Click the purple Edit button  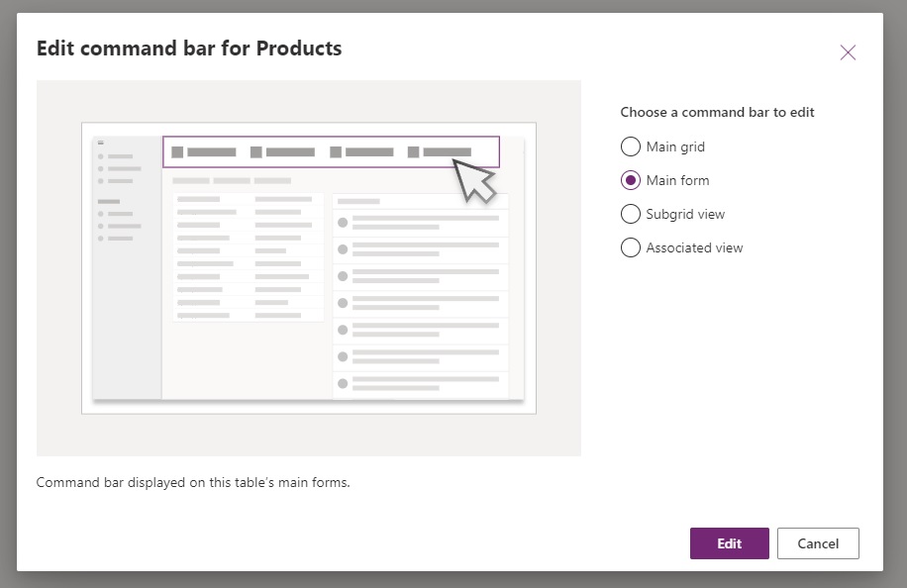(x=730, y=543)
